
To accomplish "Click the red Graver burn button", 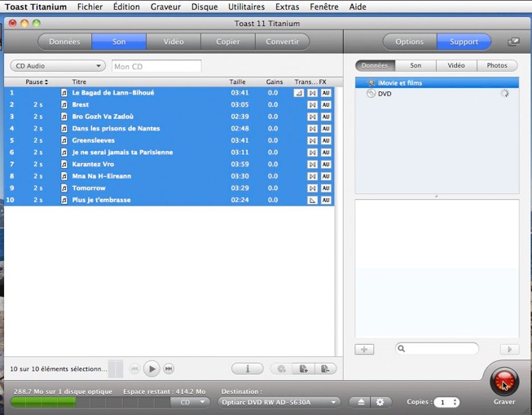I will click(504, 382).
